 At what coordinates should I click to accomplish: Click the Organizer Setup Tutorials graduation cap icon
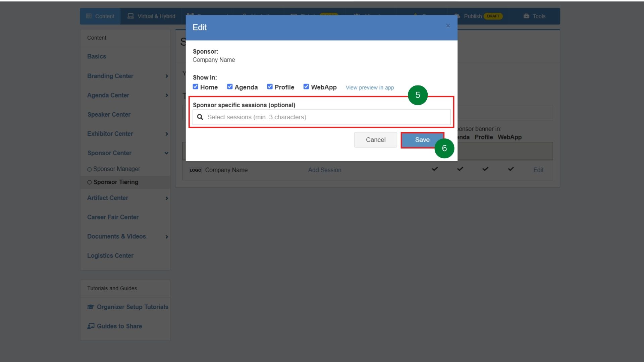[91, 307]
